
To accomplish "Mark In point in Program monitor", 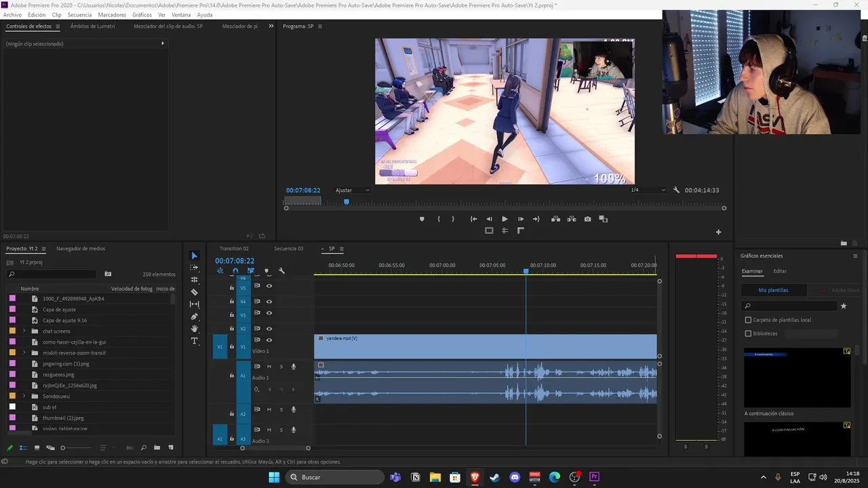I will pyautogui.click(x=439, y=219).
